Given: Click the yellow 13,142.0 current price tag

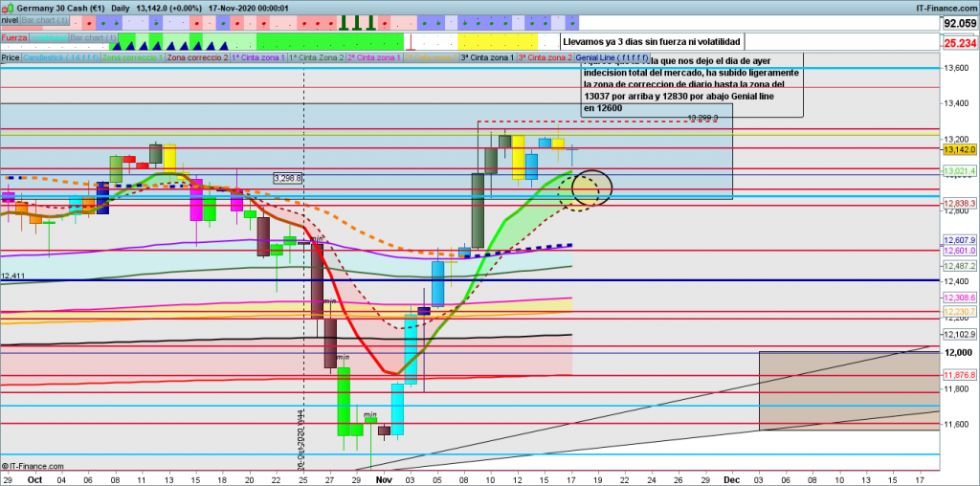Looking at the screenshot, I should (x=959, y=150).
